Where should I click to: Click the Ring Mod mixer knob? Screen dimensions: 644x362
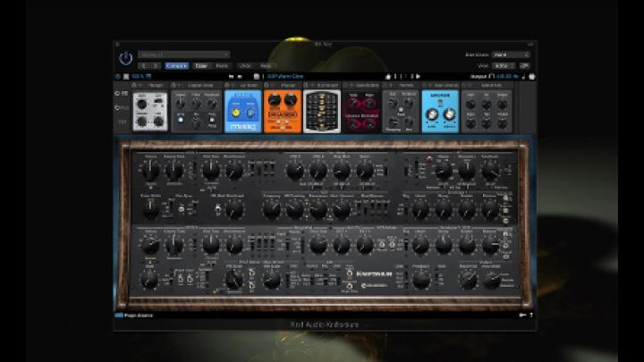tap(341, 171)
